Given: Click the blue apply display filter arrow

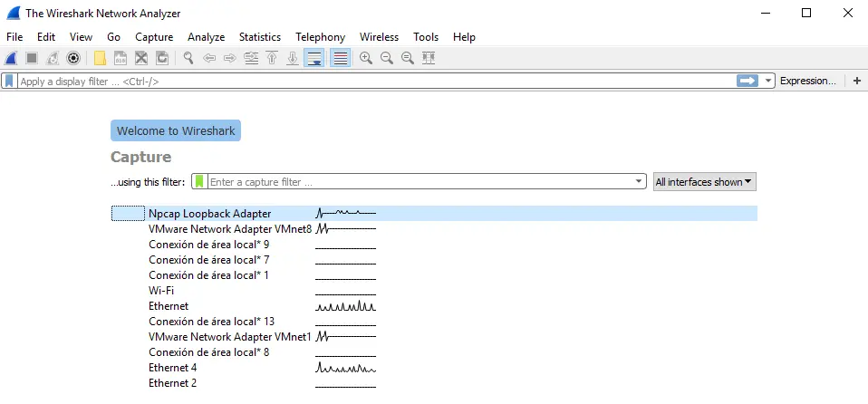Looking at the screenshot, I should point(747,81).
